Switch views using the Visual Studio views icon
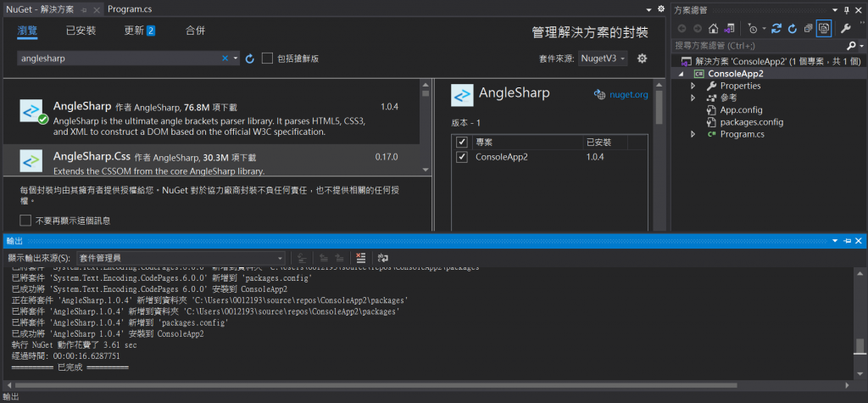The width and height of the screenshot is (868, 403). [x=729, y=28]
